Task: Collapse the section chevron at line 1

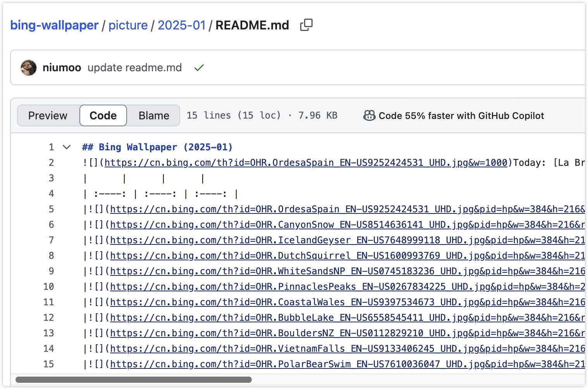Action: pyautogui.click(x=67, y=147)
